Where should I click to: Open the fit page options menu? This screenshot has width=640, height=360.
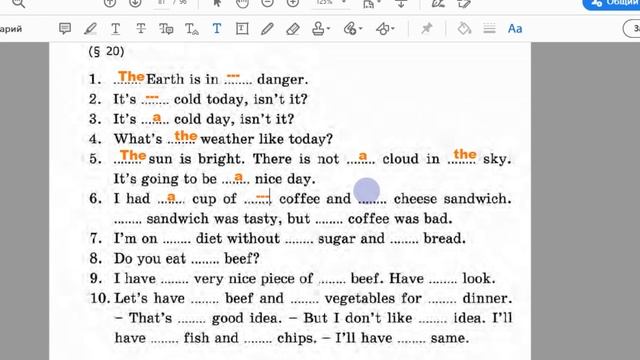click(x=371, y=3)
